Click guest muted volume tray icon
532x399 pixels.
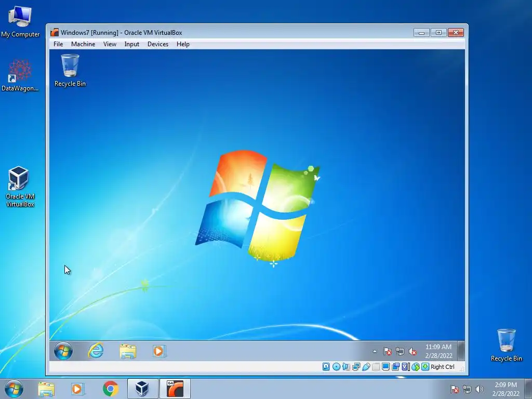click(x=412, y=352)
